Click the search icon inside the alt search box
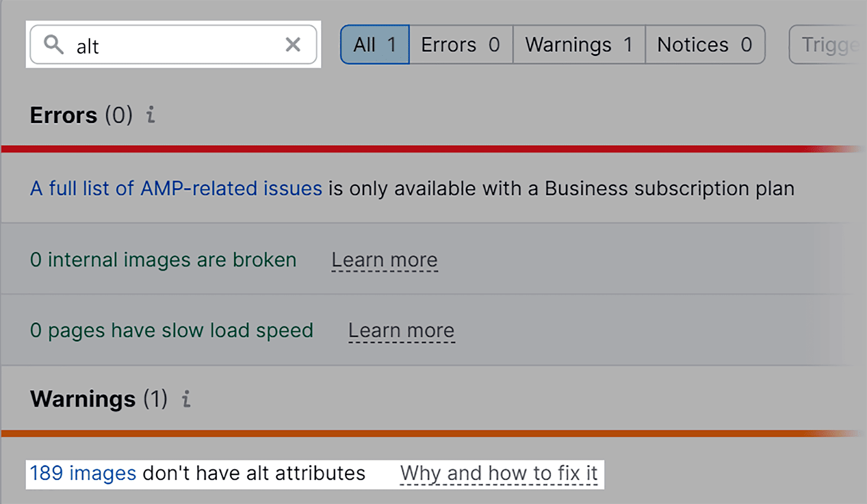The width and height of the screenshot is (867, 504). pyautogui.click(x=53, y=45)
